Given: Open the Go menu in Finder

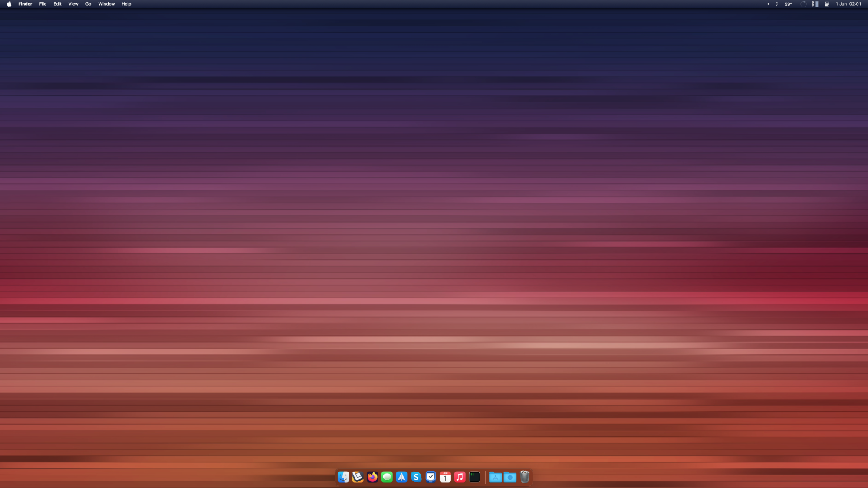Looking at the screenshot, I should [x=88, y=4].
